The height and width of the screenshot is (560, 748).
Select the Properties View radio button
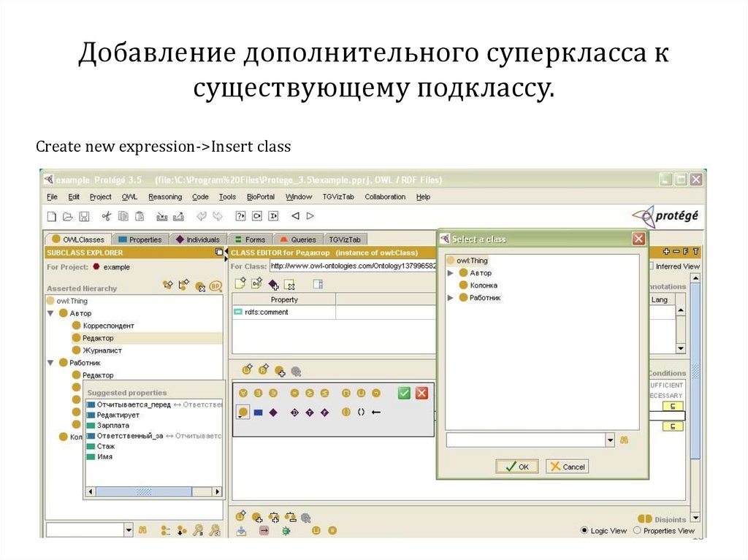636,530
